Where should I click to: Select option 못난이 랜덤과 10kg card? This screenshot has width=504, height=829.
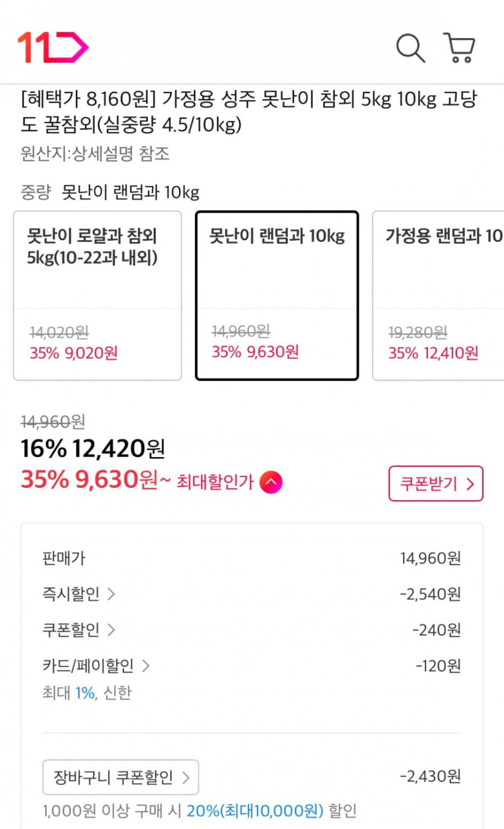(x=276, y=295)
